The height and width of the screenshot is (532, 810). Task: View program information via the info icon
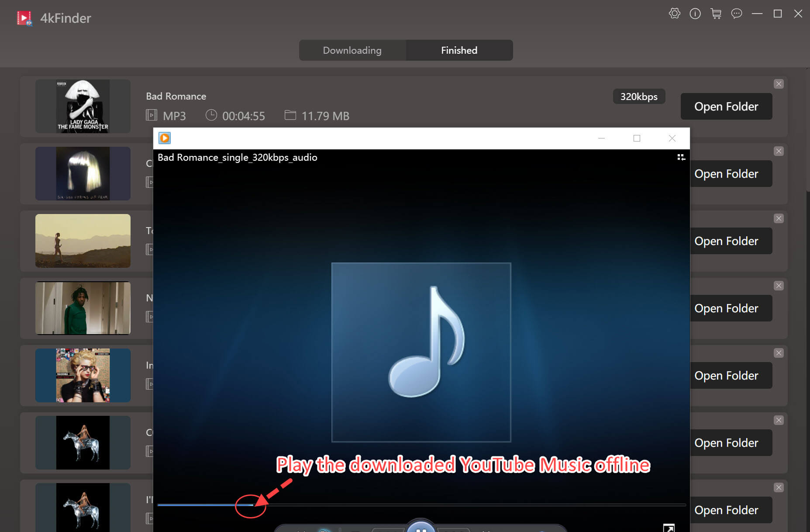pyautogui.click(x=695, y=14)
